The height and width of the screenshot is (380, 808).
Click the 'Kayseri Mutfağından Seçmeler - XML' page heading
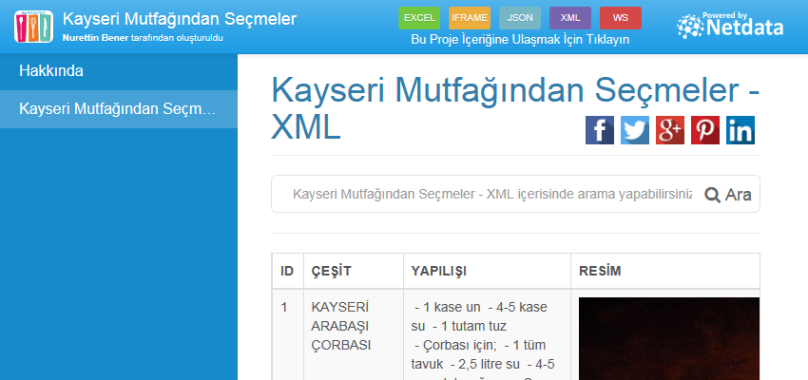click(515, 108)
